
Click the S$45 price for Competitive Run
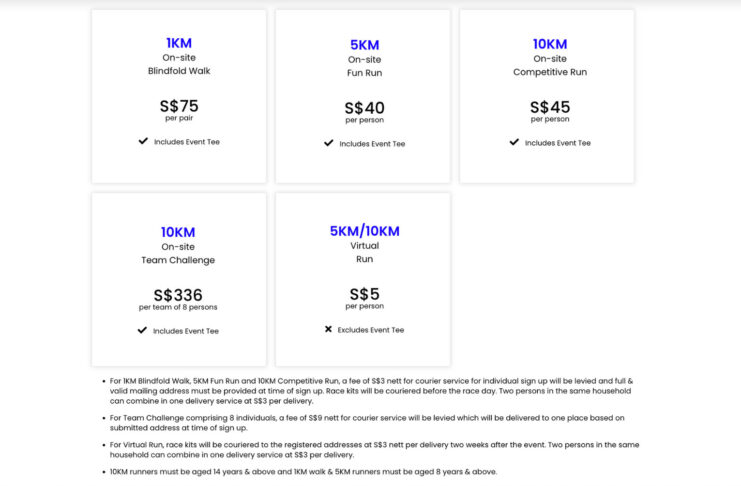550,107
